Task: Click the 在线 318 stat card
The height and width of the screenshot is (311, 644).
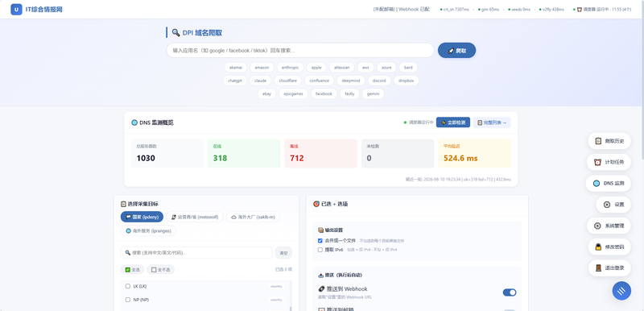Action: click(244, 153)
